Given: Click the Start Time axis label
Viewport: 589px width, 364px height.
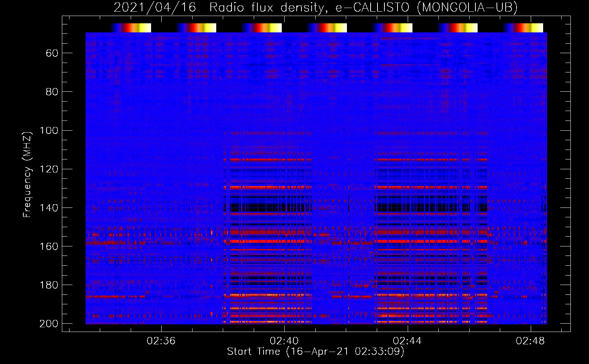Looking at the screenshot, I should (316, 352).
